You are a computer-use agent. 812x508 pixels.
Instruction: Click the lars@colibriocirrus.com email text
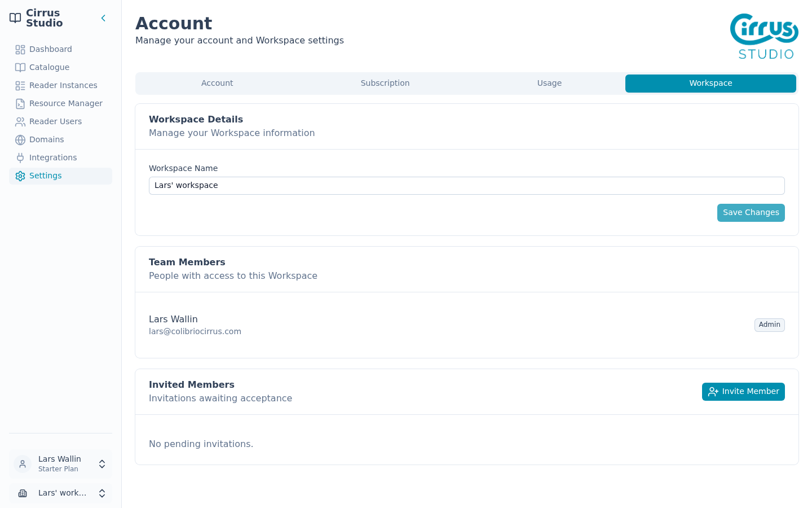(x=195, y=332)
